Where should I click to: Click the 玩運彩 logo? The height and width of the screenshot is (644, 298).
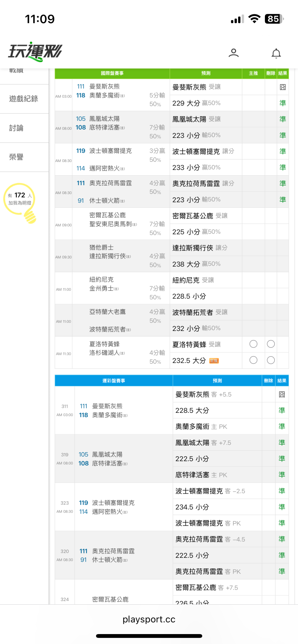35,52
